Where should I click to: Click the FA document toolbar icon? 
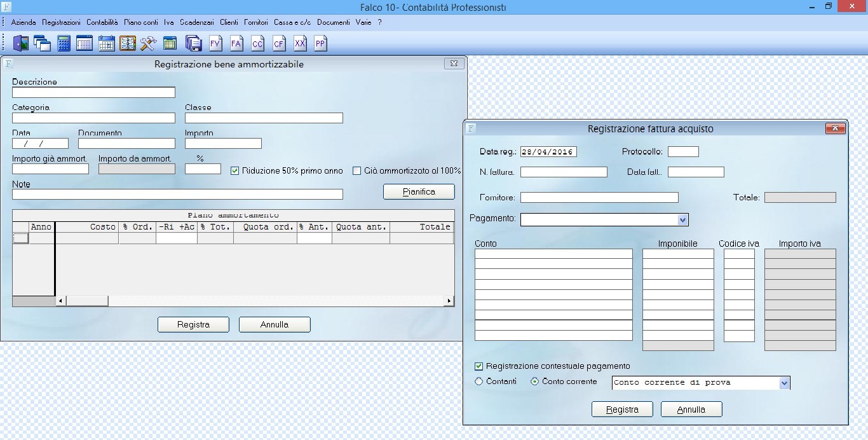[x=236, y=43]
